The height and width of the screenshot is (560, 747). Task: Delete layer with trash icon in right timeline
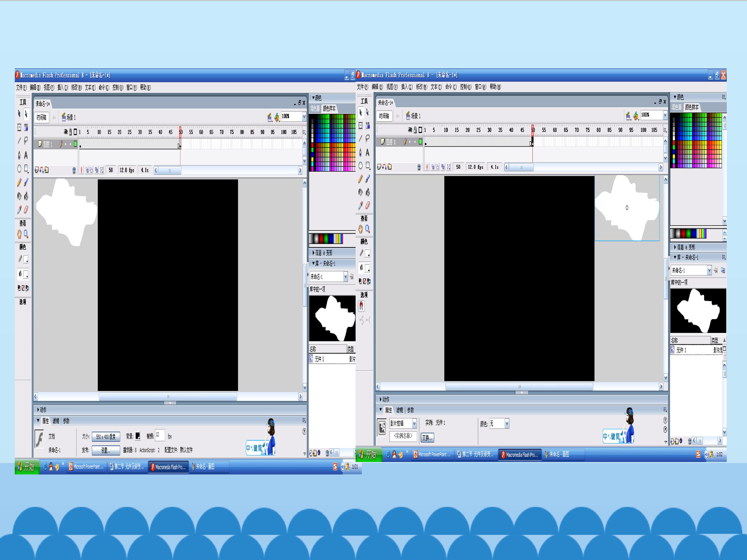[419, 167]
